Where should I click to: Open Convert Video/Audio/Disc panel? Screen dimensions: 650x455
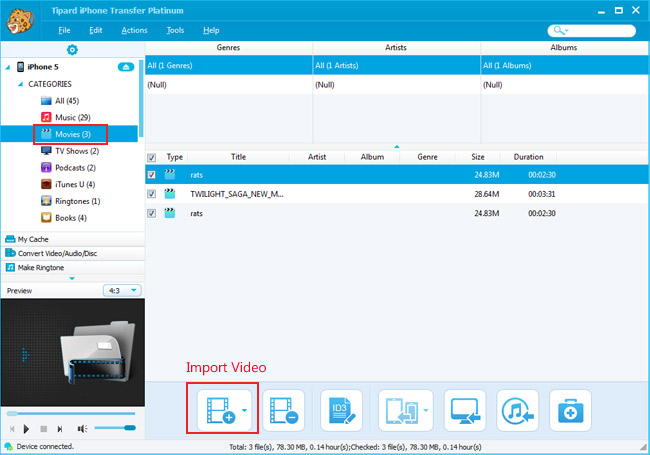pyautogui.click(x=73, y=253)
